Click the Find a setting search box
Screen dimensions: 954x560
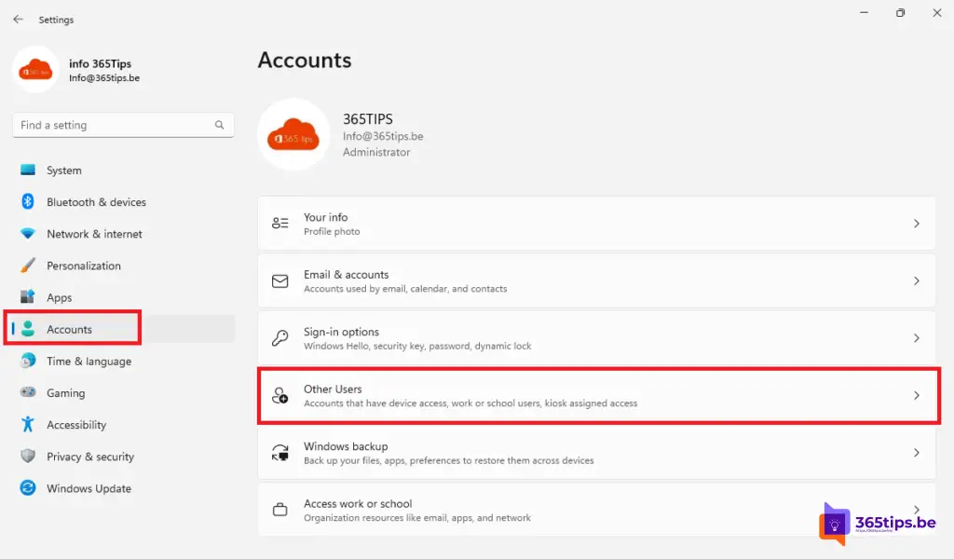[x=112, y=125]
